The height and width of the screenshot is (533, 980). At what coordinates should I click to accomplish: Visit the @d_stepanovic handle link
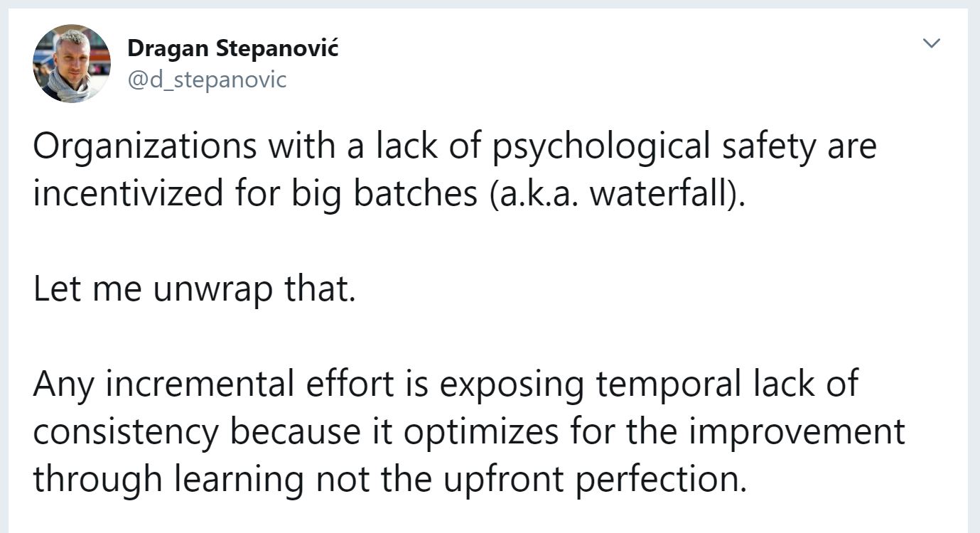[x=207, y=80]
